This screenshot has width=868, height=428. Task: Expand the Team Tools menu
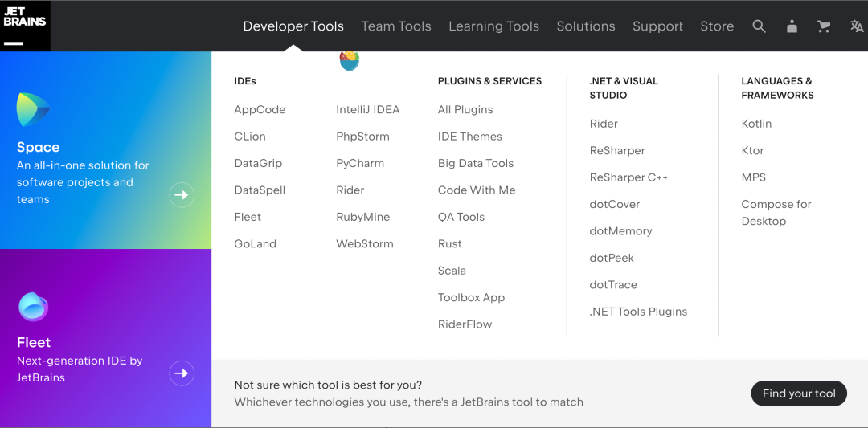[x=396, y=26]
